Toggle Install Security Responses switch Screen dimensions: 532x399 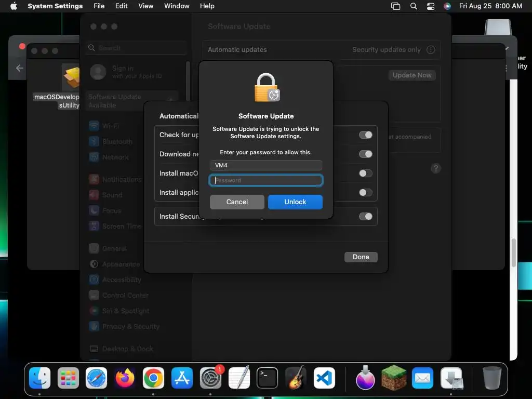coord(365,217)
